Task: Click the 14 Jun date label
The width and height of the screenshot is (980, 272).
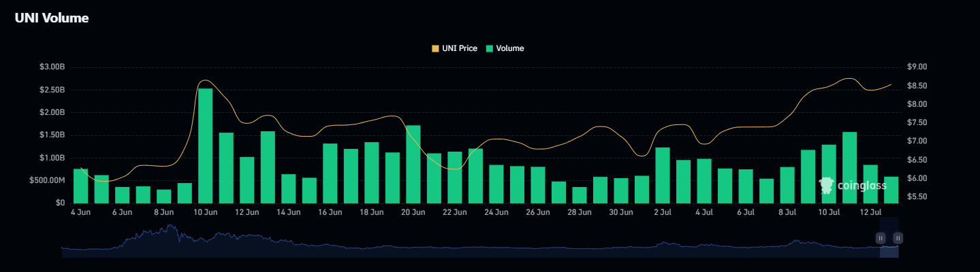Action: pos(289,212)
